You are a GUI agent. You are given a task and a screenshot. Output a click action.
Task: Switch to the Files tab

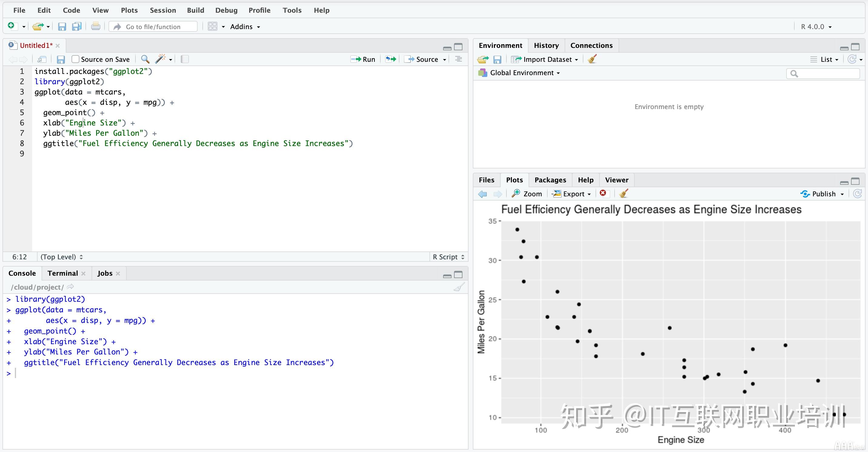click(486, 180)
